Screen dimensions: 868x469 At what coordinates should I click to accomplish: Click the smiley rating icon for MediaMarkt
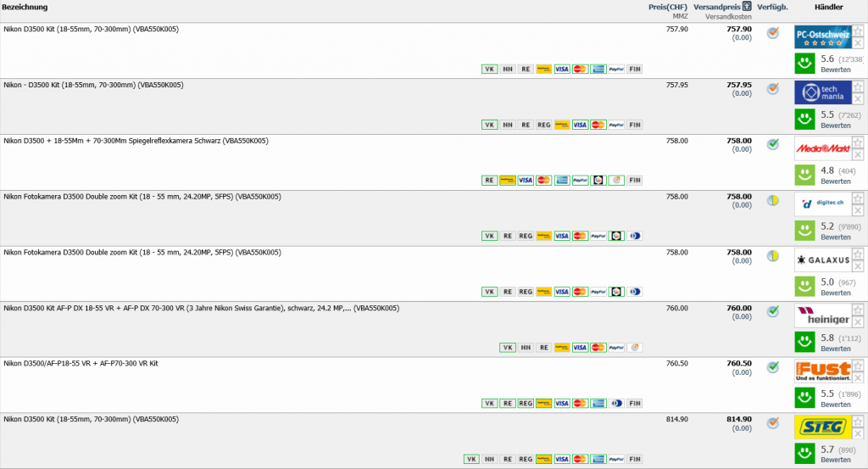805,175
